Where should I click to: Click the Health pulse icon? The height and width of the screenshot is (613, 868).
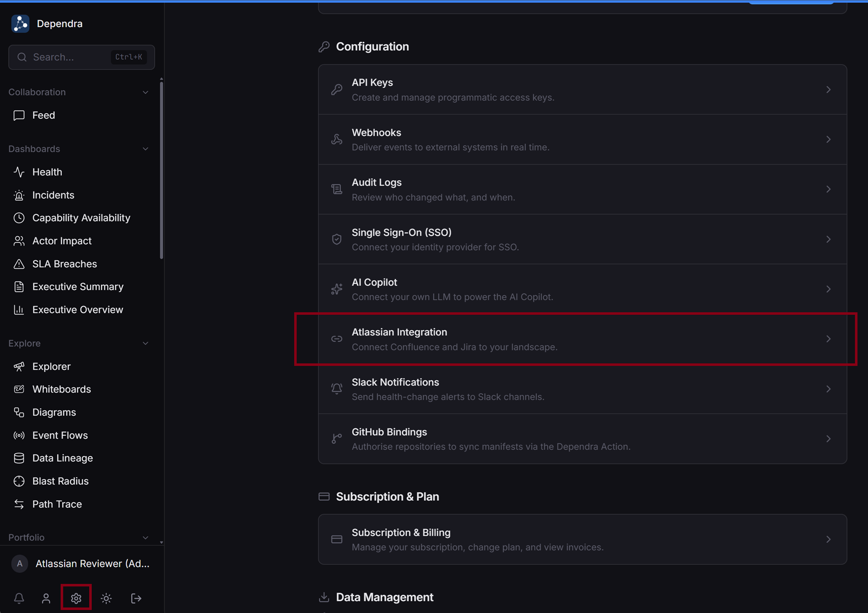tap(19, 172)
